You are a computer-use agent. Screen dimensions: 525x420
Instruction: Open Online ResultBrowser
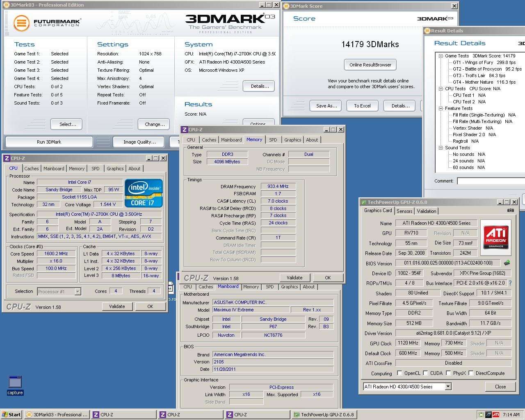(370, 65)
